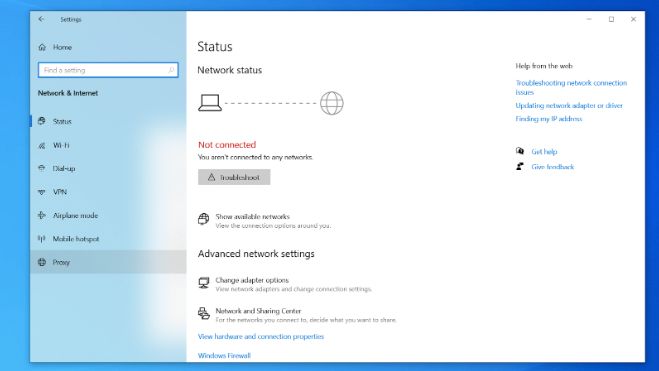
Task: Click the Wi-Fi signal icon
Action: click(x=42, y=145)
